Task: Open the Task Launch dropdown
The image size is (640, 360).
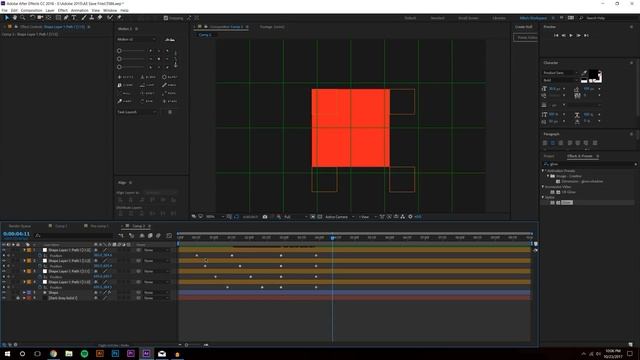Action: pos(136,112)
